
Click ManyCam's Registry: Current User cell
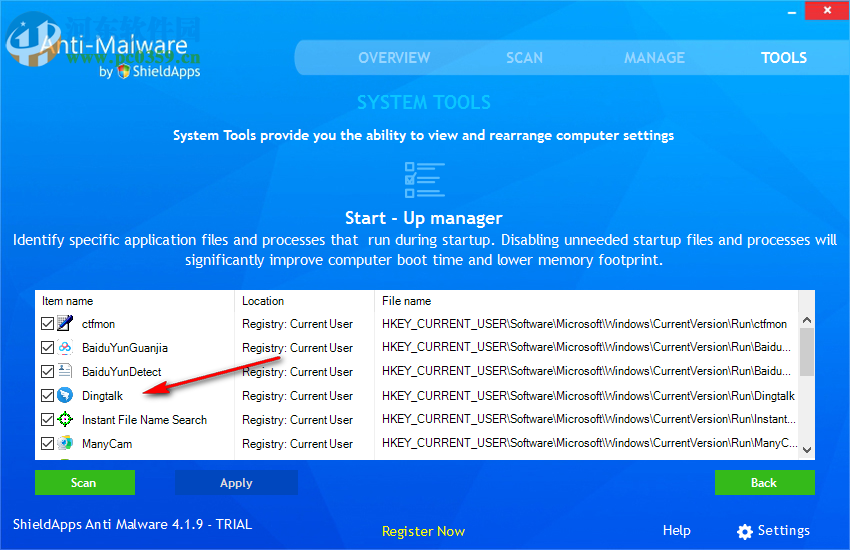(297, 444)
